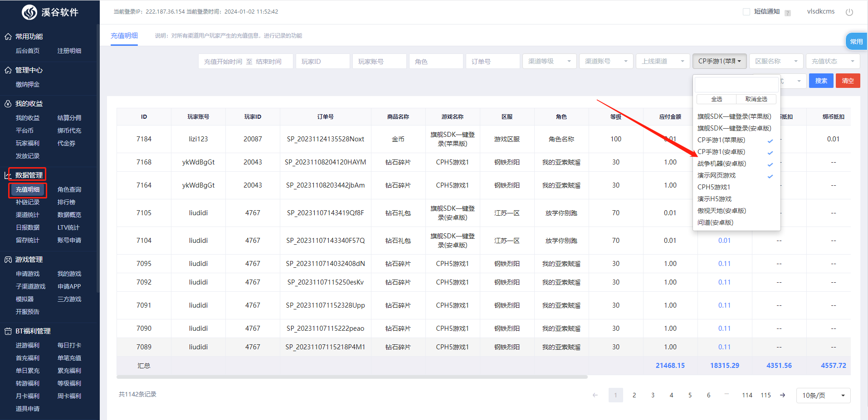
Task: Go to page 2
Action: pyautogui.click(x=634, y=395)
